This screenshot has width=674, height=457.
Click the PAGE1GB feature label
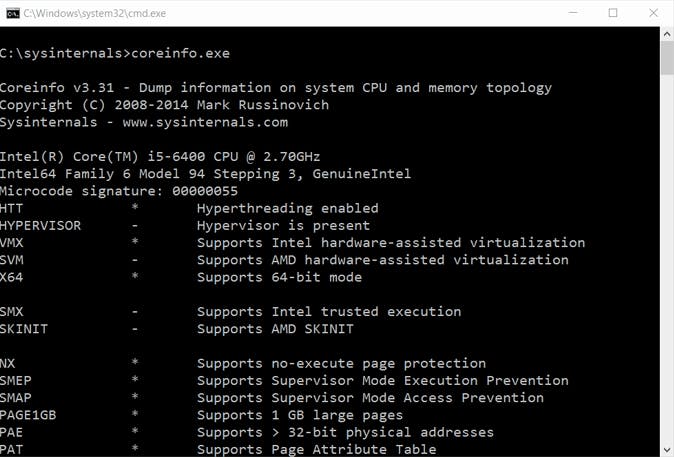[29, 415]
